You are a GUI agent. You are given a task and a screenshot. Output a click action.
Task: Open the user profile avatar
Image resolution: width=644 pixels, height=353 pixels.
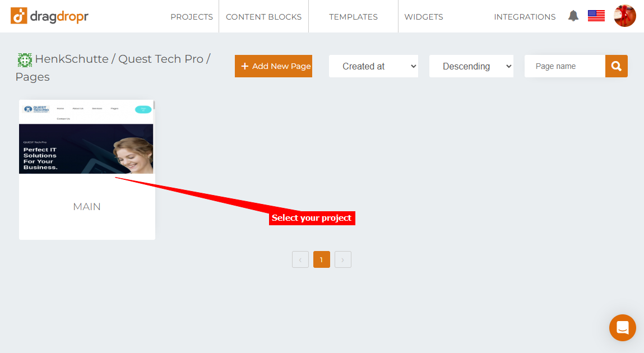625,16
